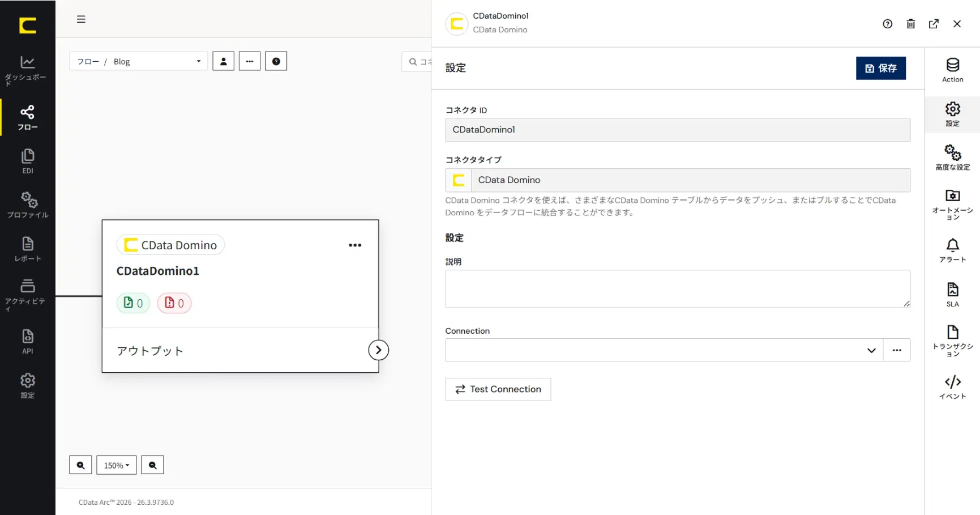Click the 説明 description text area
This screenshot has height=515, width=980.
[678, 289]
